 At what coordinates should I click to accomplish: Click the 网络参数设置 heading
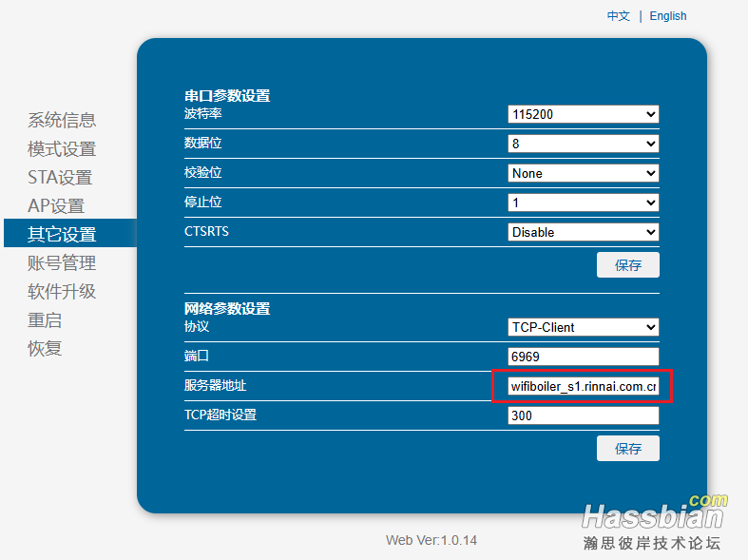(227, 309)
